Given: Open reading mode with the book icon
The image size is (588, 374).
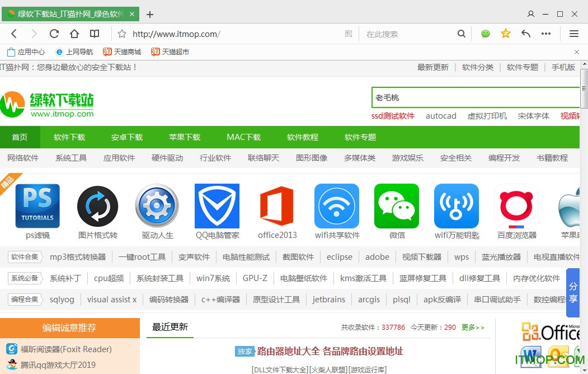Looking at the screenshot, I should (95, 34).
